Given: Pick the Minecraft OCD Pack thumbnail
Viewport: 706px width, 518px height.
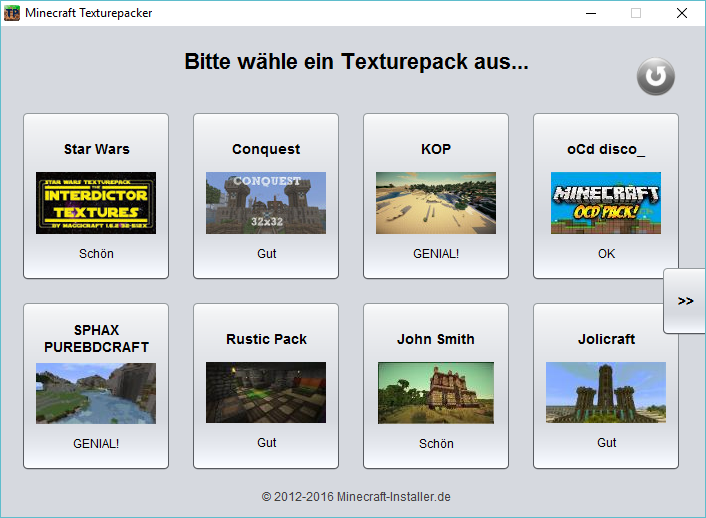Looking at the screenshot, I should [x=606, y=203].
